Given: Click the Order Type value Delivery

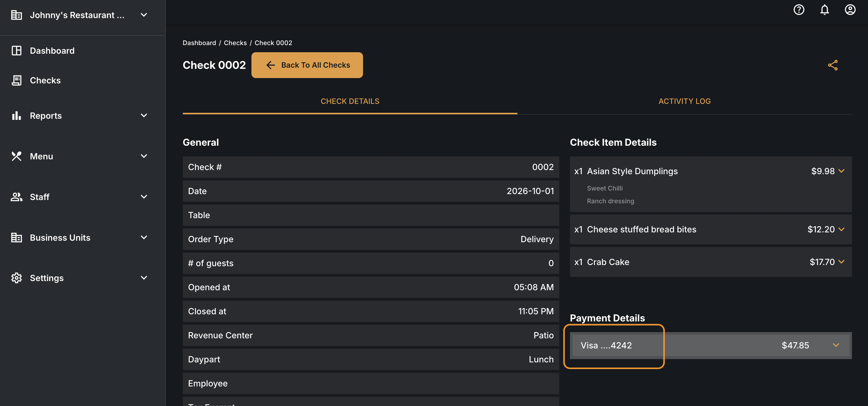Looking at the screenshot, I should 537,239.
